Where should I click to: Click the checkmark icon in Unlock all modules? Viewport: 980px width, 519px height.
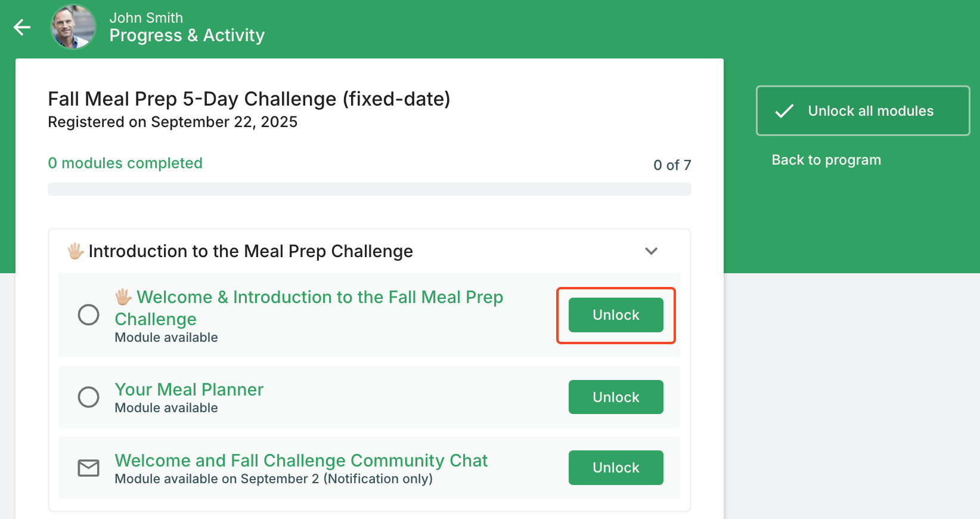pos(784,111)
